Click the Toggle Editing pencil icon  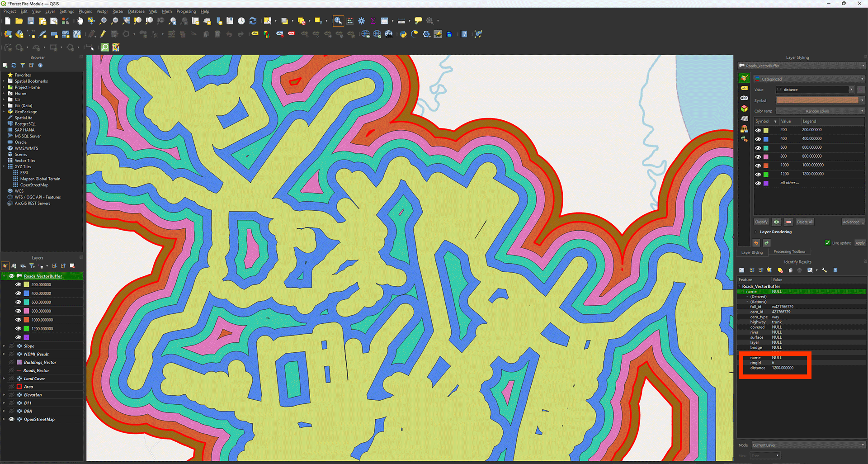(x=103, y=34)
